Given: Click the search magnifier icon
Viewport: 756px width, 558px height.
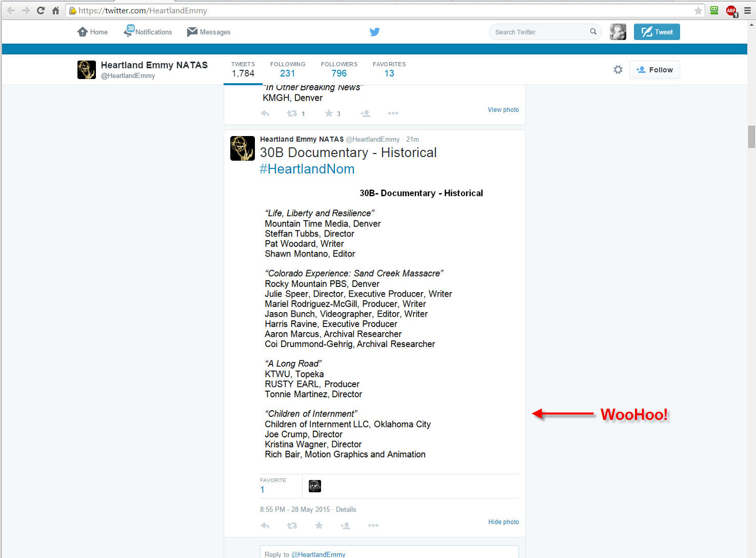Looking at the screenshot, I should pos(593,32).
